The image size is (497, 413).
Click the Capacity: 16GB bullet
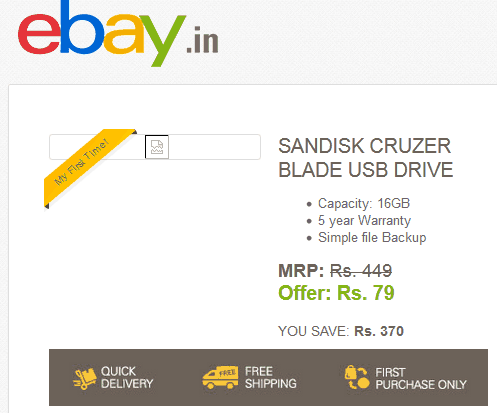364,203
